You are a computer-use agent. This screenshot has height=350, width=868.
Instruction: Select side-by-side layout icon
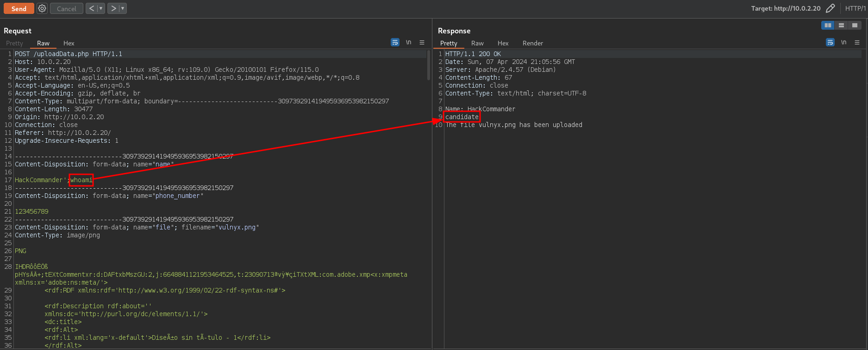coord(828,25)
